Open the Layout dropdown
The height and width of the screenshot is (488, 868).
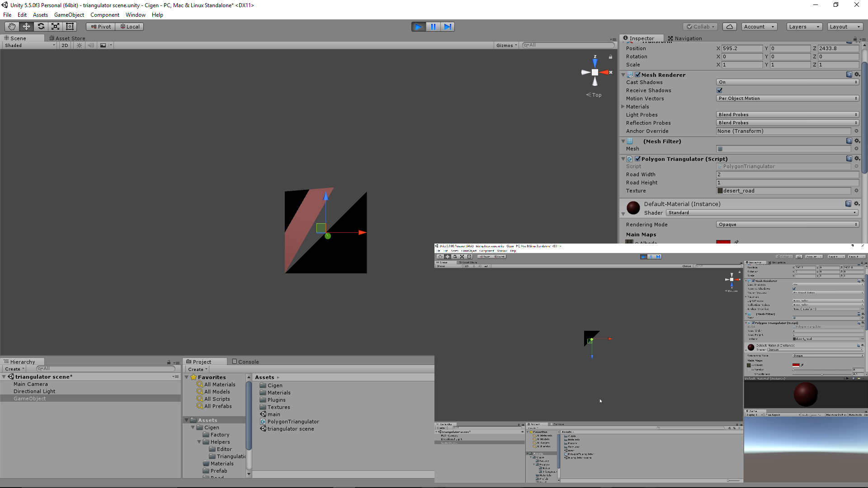pos(845,27)
